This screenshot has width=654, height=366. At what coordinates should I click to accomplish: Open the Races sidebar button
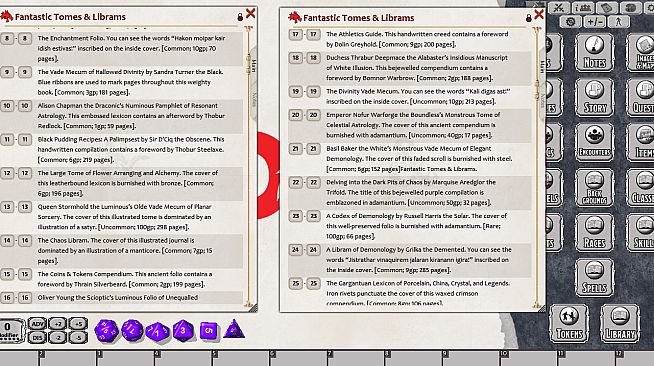coord(594,232)
